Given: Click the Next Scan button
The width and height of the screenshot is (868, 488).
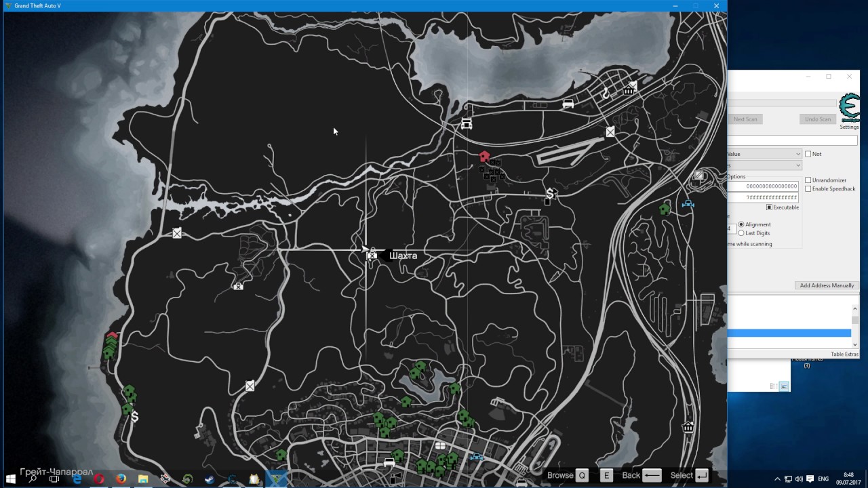Looking at the screenshot, I should [x=745, y=119].
